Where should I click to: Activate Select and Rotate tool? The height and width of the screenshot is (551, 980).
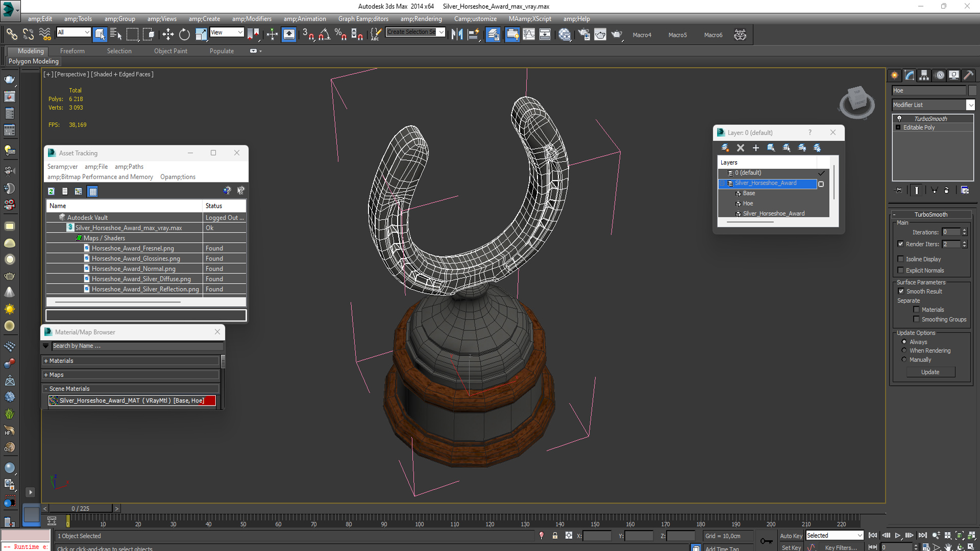pos(184,34)
